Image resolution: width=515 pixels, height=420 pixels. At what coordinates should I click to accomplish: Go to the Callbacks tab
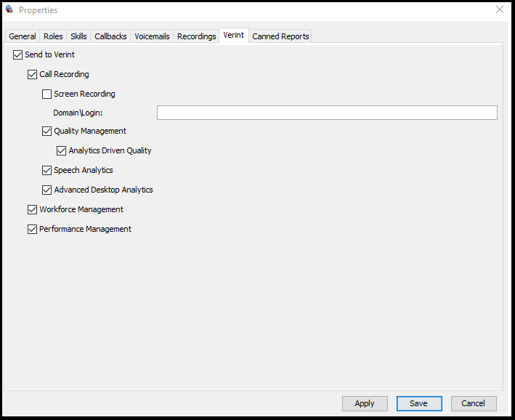tap(110, 36)
